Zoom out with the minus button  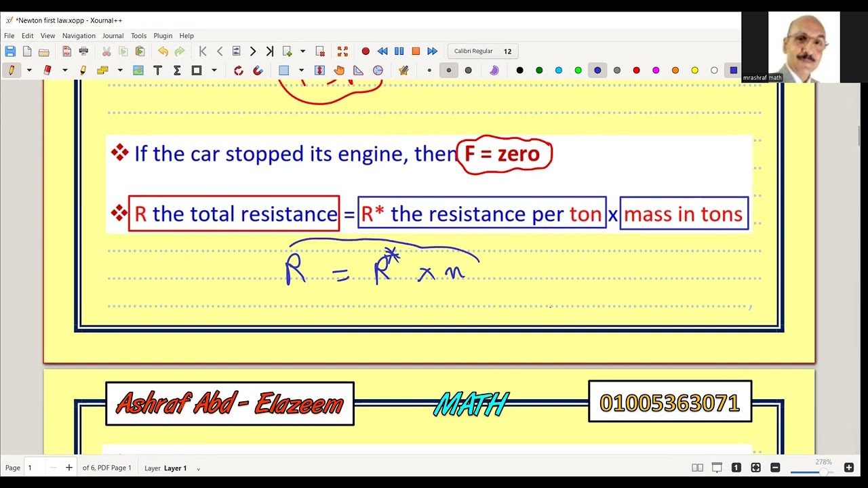[775, 468]
